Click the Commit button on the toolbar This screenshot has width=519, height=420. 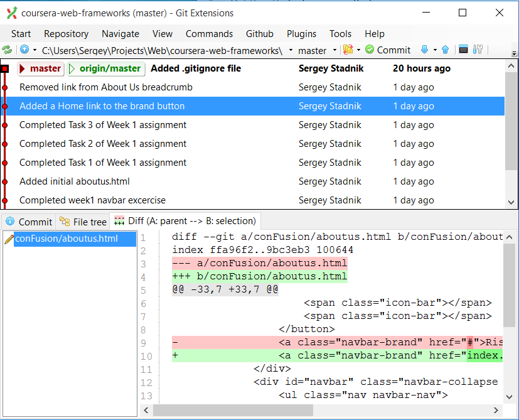[x=388, y=50]
